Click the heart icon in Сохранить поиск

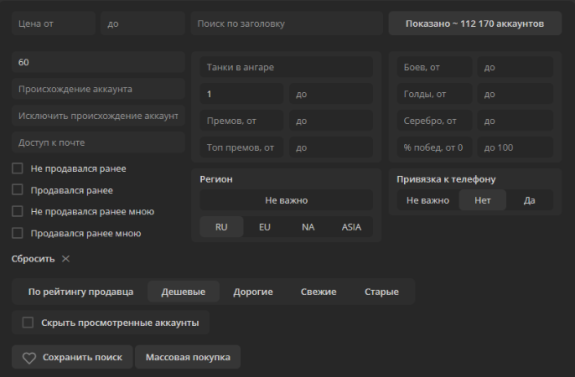pos(29,358)
